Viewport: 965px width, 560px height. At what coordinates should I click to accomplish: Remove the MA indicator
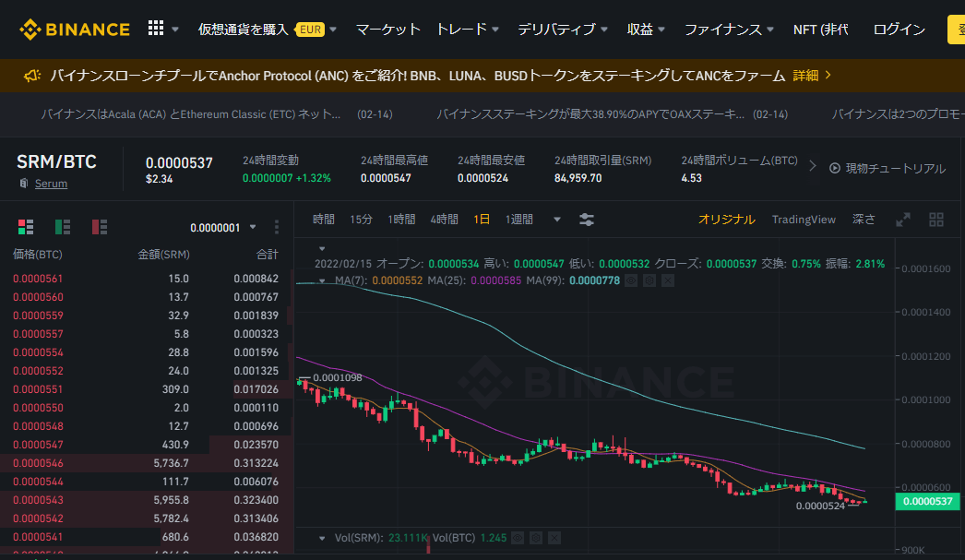[668, 280]
